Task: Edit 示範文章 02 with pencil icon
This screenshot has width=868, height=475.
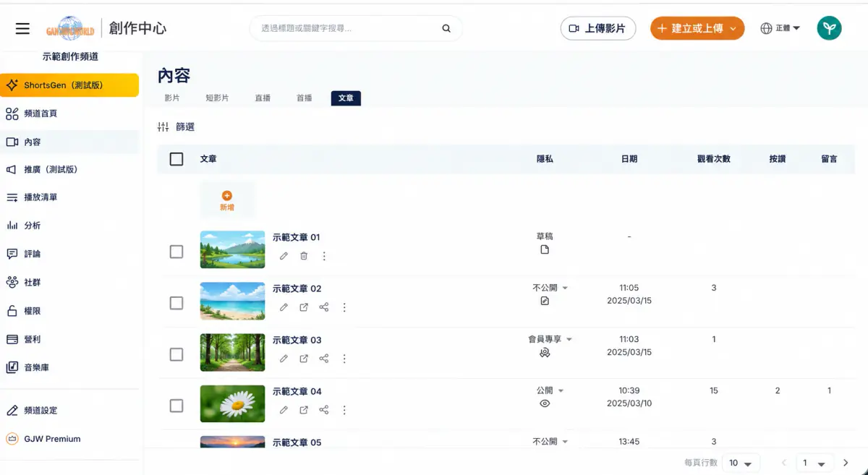Action: [x=284, y=307]
